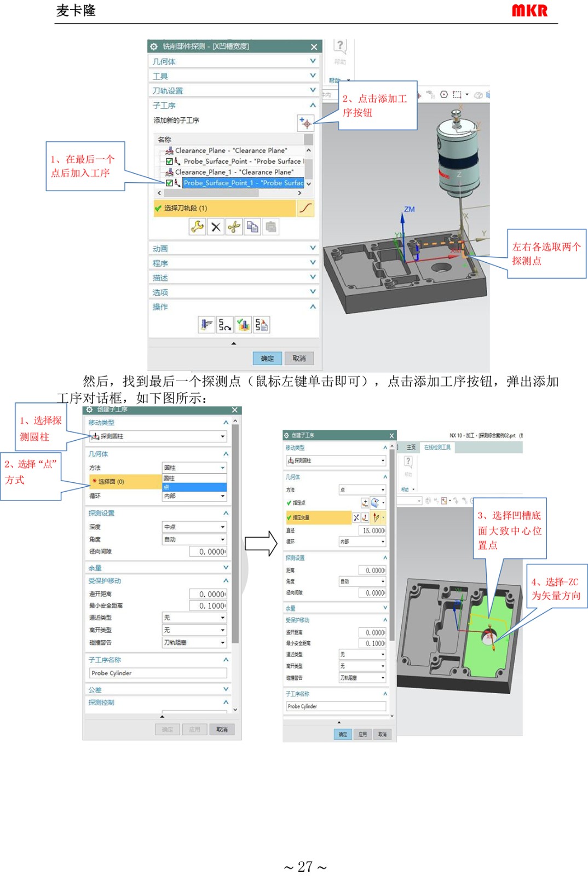Toggle the Probe_Surface_Point_1 checkbox

coord(169,183)
